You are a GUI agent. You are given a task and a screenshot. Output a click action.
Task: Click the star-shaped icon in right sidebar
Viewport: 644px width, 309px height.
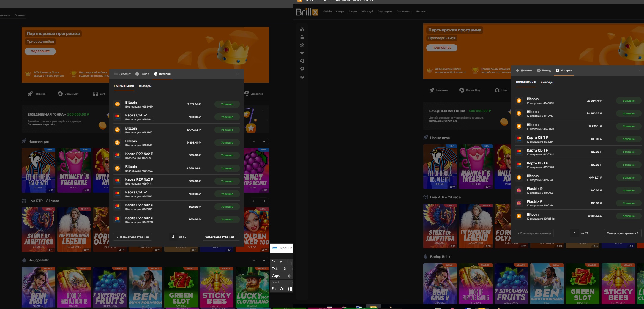click(x=302, y=45)
